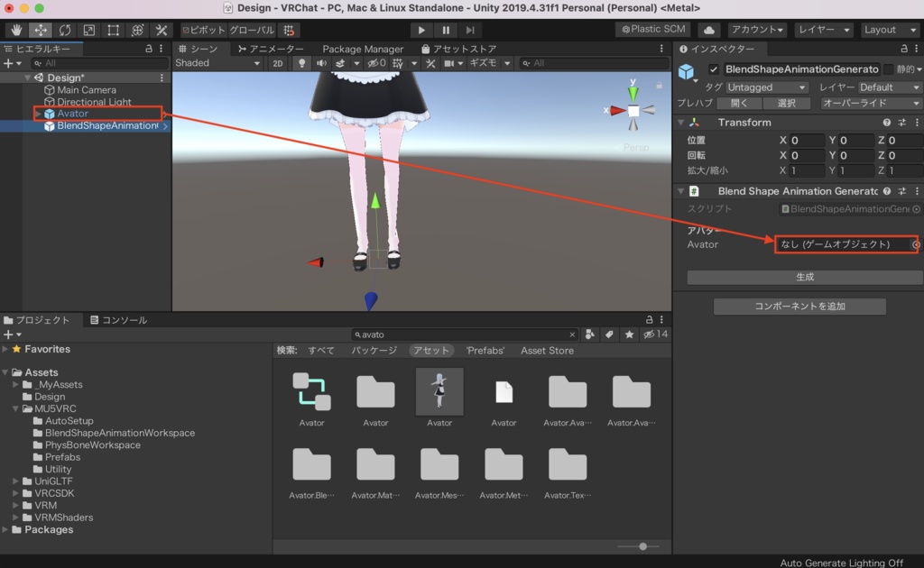Image resolution: width=924 pixels, height=568 pixels.
Task: Pause the editor playback
Action: (x=446, y=30)
